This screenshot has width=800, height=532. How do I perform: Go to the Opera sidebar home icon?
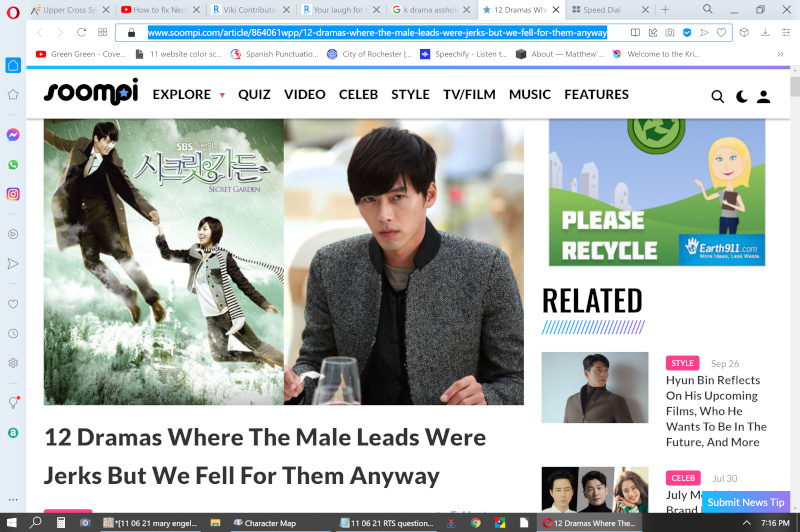coord(13,65)
